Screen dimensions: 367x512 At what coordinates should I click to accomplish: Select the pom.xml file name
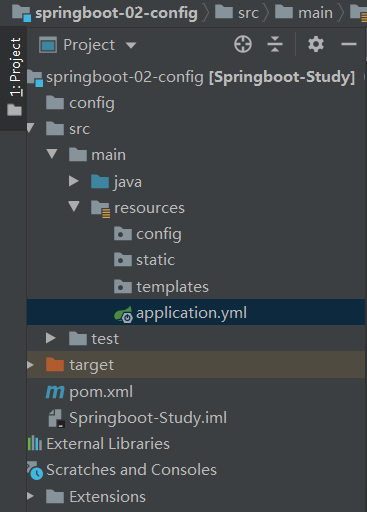pyautogui.click(x=101, y=392)
